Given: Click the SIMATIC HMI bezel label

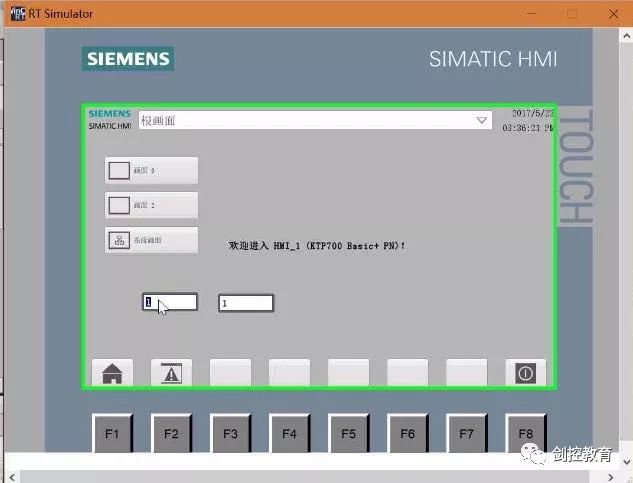Looking at the screenshot, I should coord(493,59).
